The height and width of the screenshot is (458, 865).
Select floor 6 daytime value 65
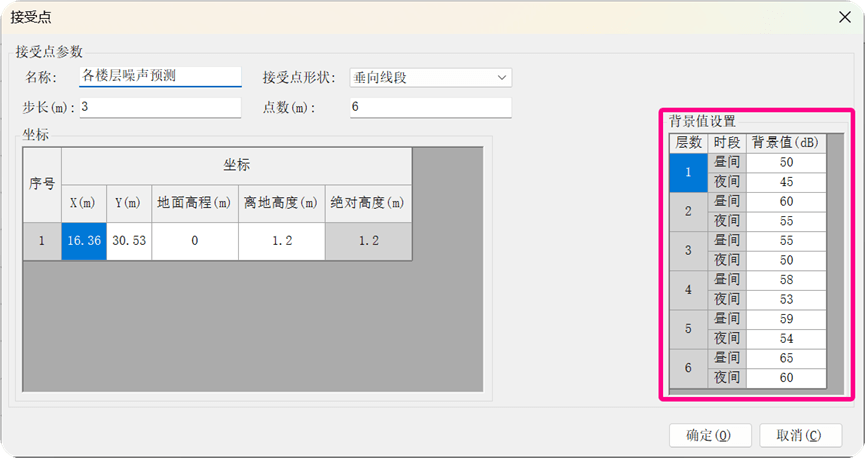pyautogui.click(x=786, y=359)
